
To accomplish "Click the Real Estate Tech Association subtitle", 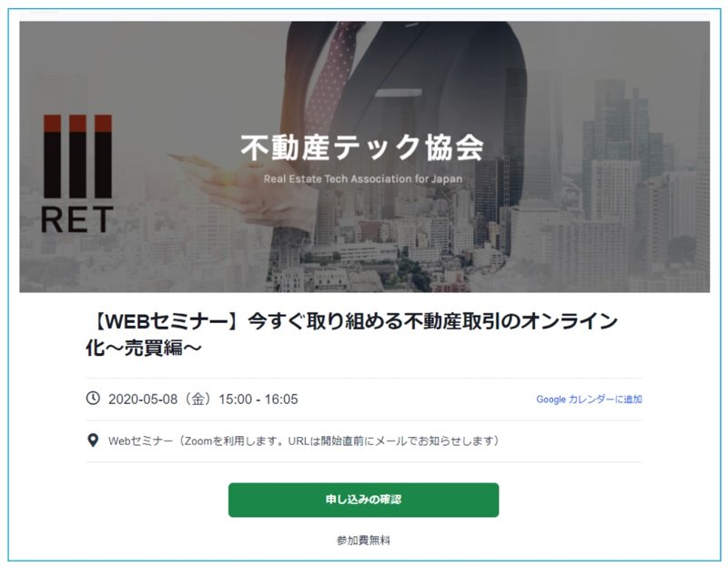I will tap(363, 178).
